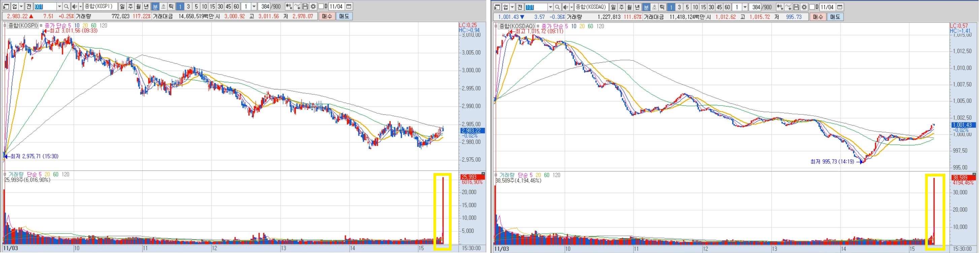
Task: Select 30-minute interval in KOSDAQ chart
Action: tap(711, 7)
